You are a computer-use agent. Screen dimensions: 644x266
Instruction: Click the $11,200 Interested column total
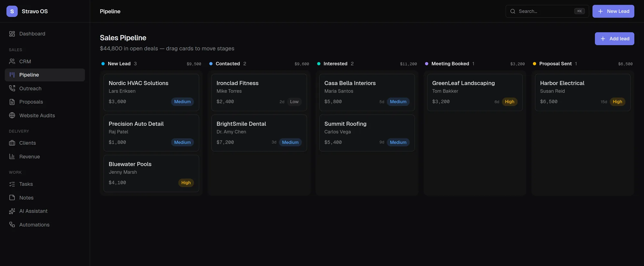[x=408, y=64]
